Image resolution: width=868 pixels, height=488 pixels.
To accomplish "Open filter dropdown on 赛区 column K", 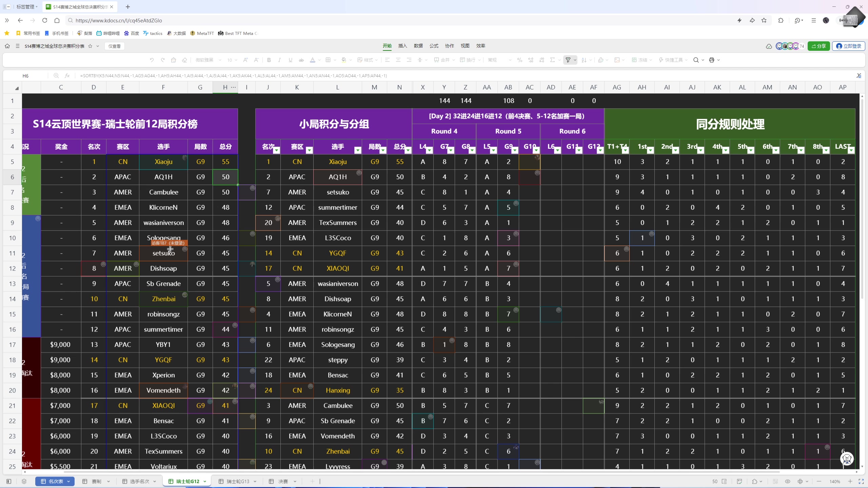I will pos(309,150).
